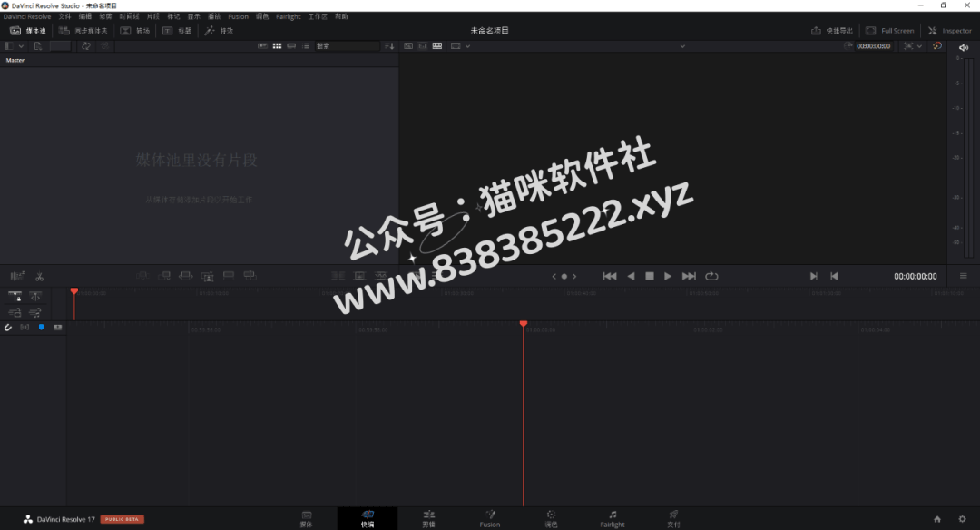Click the boring detector icon
980x530 pixels.
pos(17,276)
